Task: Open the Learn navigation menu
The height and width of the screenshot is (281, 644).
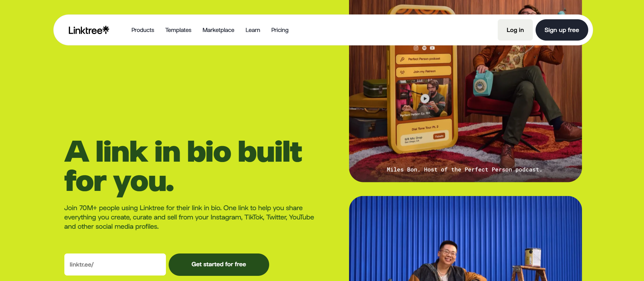Action: 253,30
